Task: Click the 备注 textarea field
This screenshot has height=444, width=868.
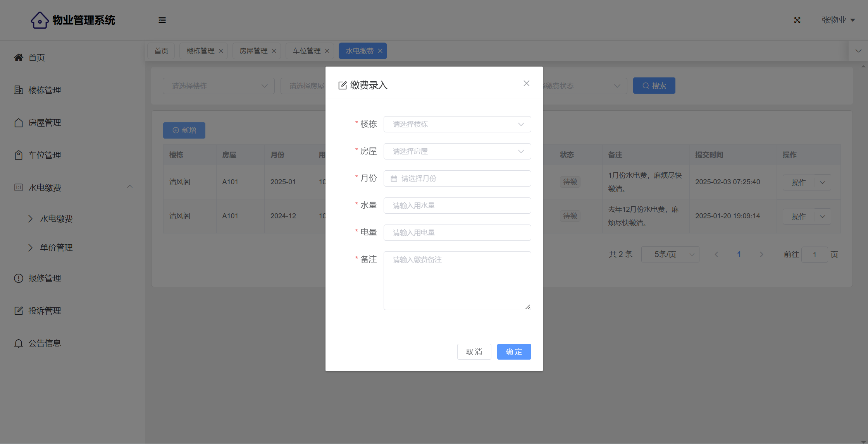Action: tap(457, 281)
